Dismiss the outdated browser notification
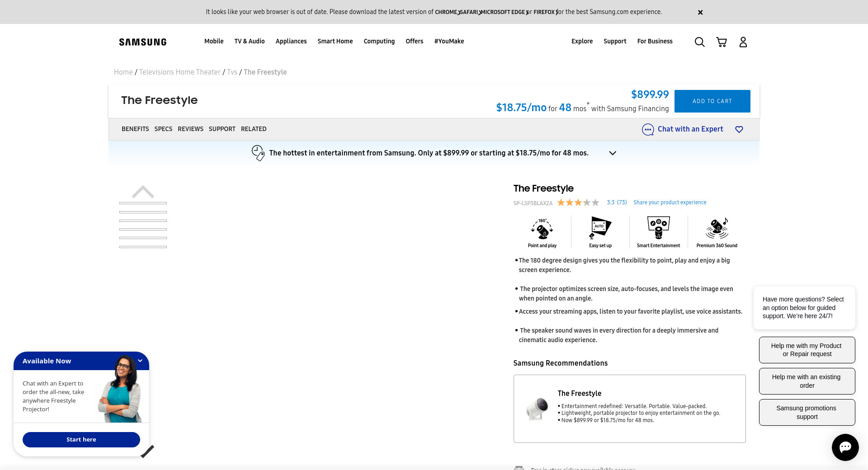The height and width of the screenshot is (470, 868). (700, 13)
